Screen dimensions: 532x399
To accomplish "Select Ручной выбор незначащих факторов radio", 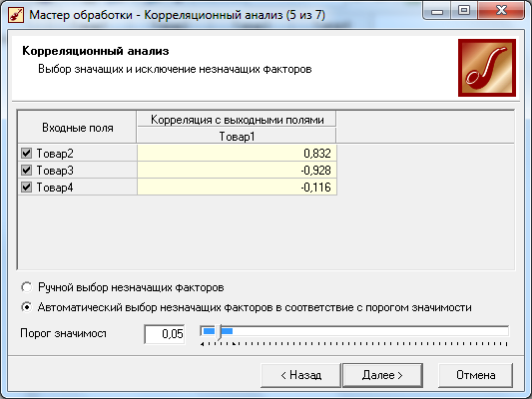I will (x=27, y=287).
